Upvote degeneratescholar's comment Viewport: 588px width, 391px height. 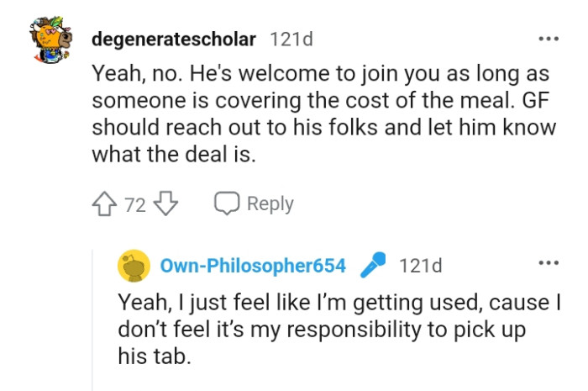[x=106, y=204]
